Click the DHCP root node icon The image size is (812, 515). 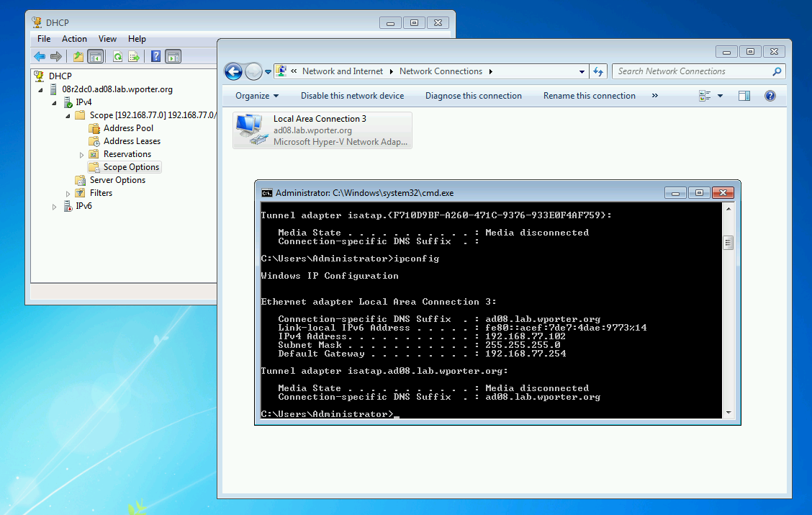(x=39, y=76)
